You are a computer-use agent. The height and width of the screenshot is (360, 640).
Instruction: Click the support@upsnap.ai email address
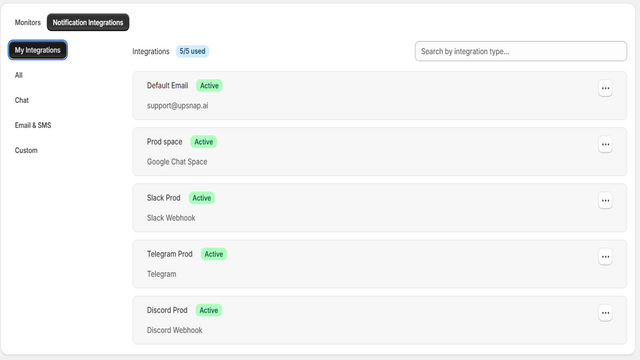(178, 106)
